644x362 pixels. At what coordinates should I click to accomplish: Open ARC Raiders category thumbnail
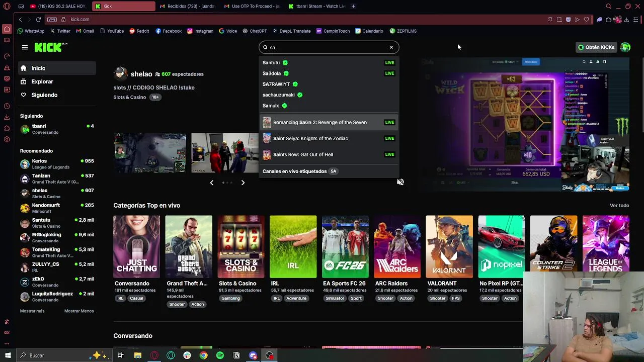coord(397,247)
